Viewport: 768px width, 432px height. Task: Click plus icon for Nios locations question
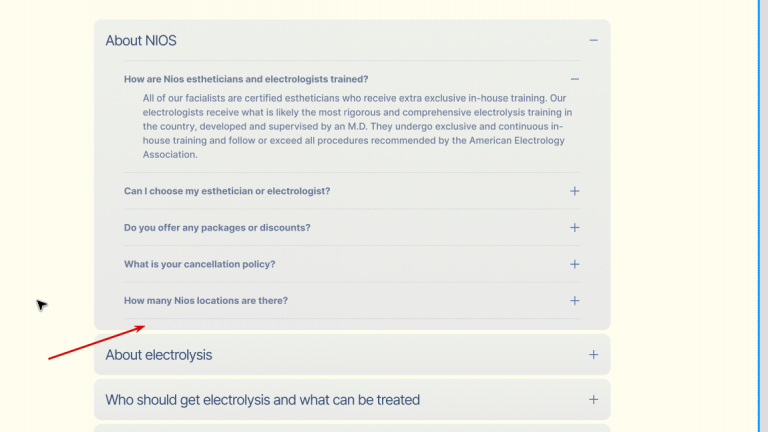point(575,301)
